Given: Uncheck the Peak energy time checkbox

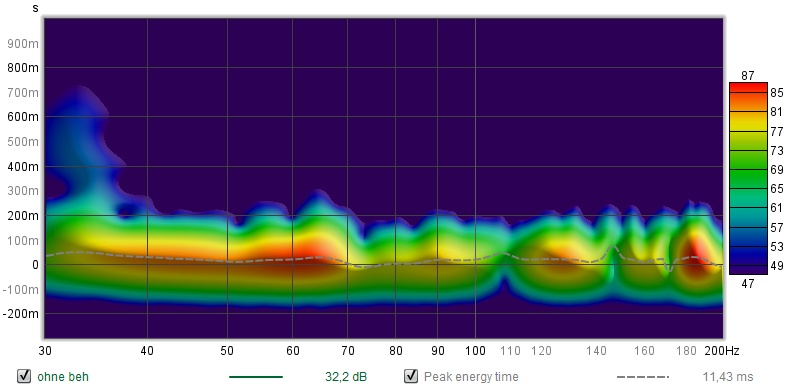Looking at the screenshot, I should click(x=411, y=377).
